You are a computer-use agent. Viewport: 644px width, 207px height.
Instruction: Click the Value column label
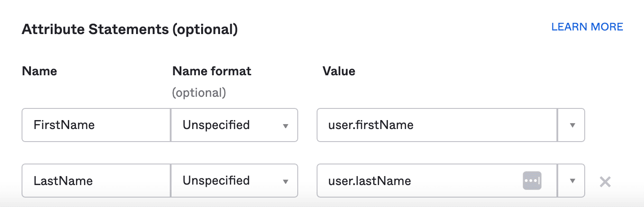339,71
